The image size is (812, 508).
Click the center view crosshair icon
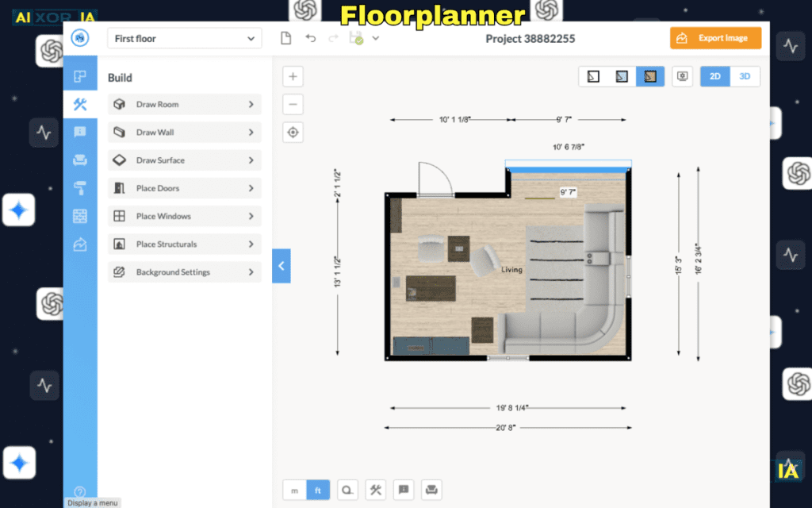[x=293, y=132]
